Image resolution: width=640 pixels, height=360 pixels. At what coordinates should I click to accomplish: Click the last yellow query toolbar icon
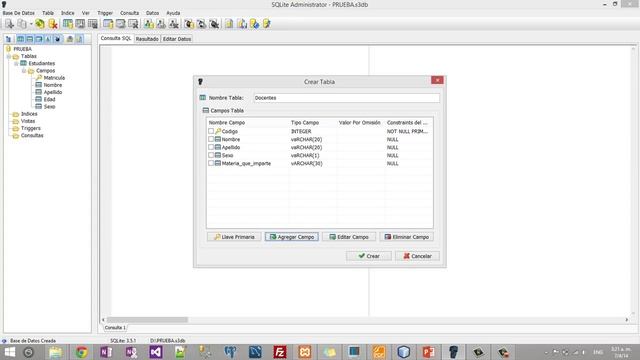pos(267,24)
